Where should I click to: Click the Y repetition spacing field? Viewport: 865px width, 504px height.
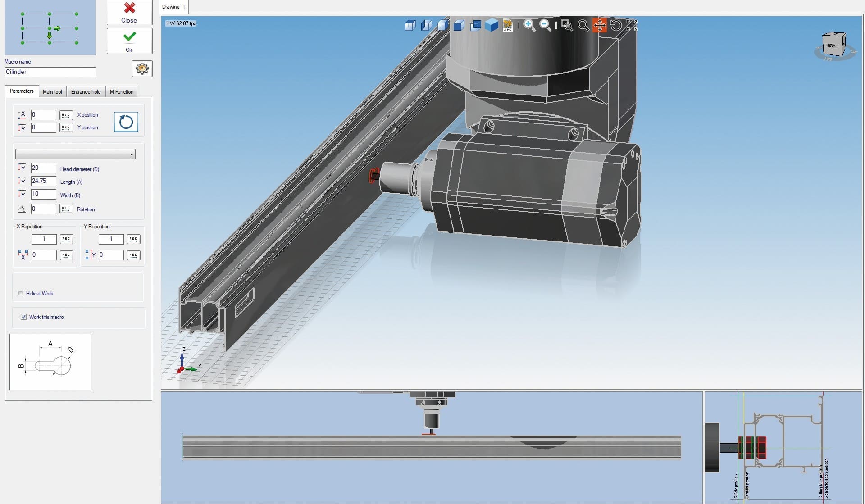pos(111,255)
